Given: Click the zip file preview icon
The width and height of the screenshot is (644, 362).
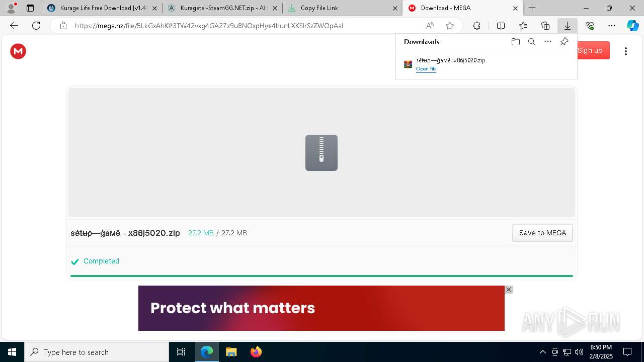Looking at the screenshot, I should point(321,153).
